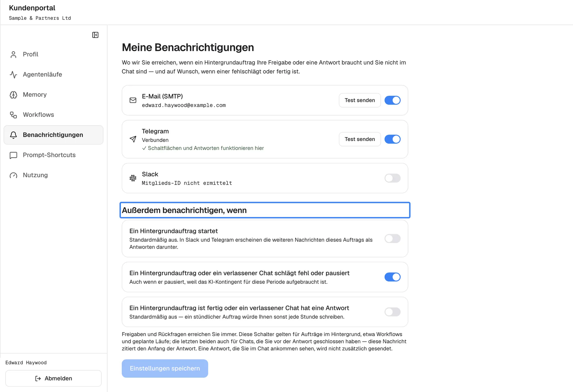The image size is (573, 392).
Task: Click the Benachrichtigungen bell icon
Action: (13, 135)
